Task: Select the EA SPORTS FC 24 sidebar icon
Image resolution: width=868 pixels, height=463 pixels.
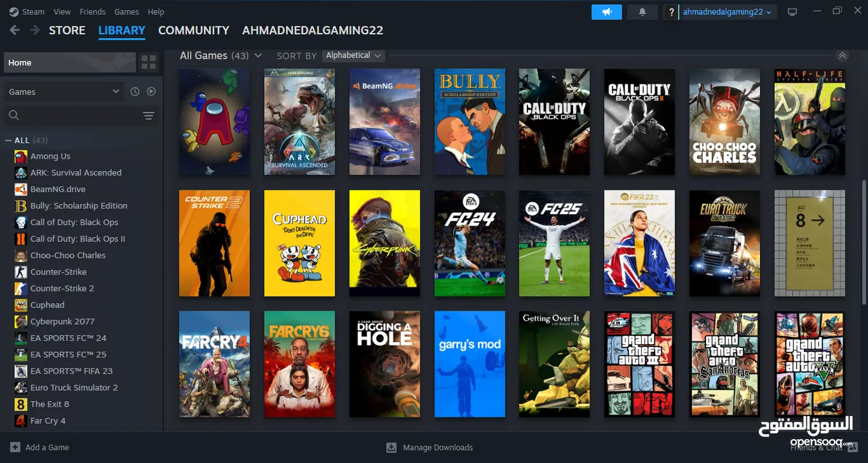Action: pos(21,338)
